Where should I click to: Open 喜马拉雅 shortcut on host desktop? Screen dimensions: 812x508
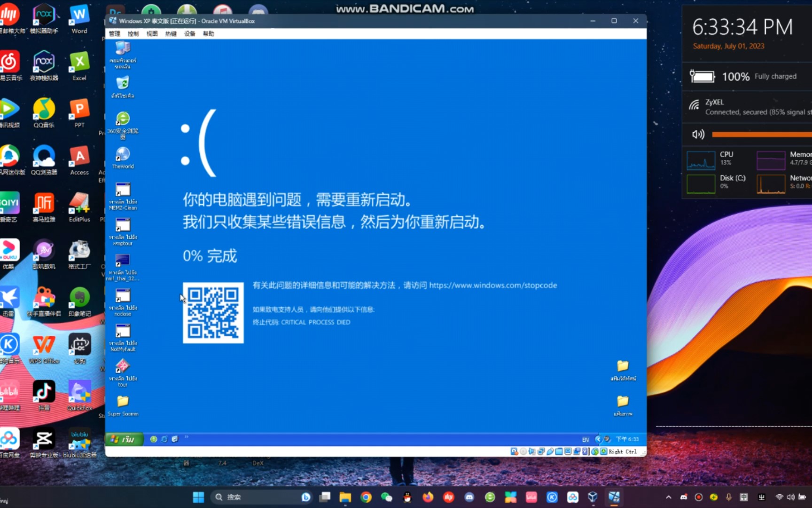pos(44,207)
